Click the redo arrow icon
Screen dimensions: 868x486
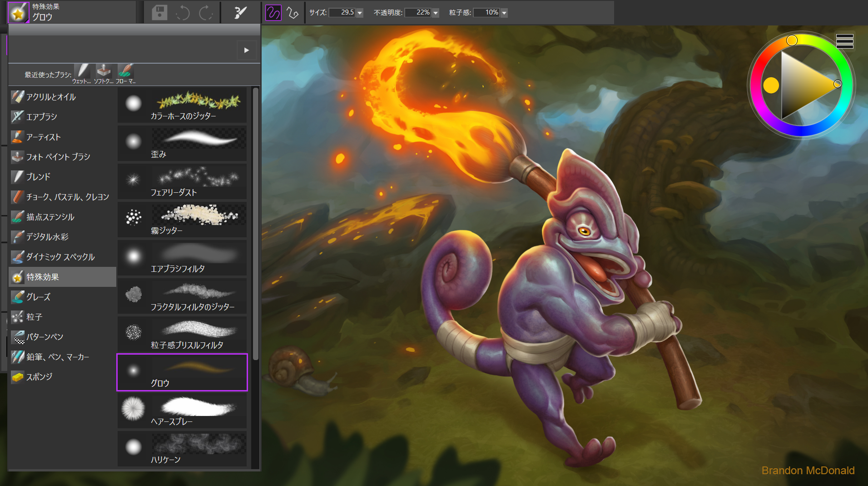click(206, 12)
